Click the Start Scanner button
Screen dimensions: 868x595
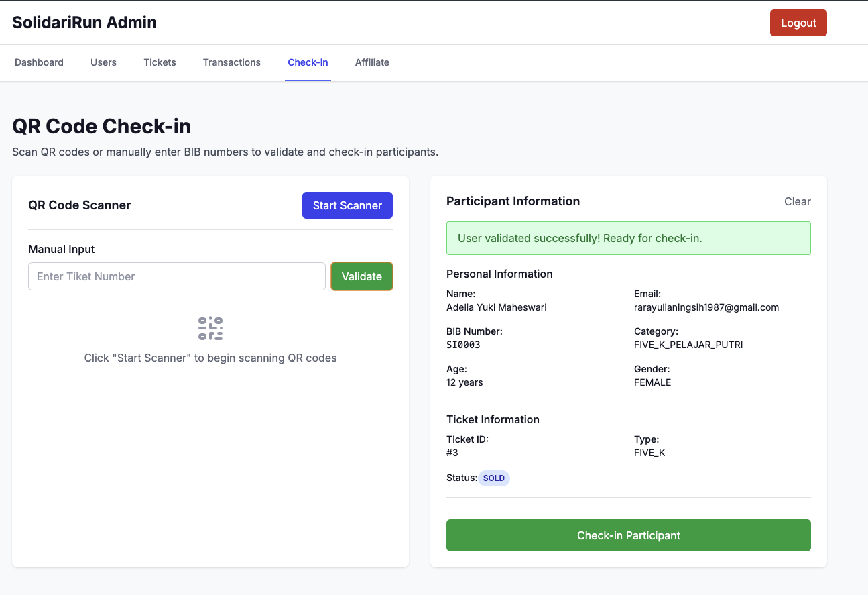[x=347, y=205]
